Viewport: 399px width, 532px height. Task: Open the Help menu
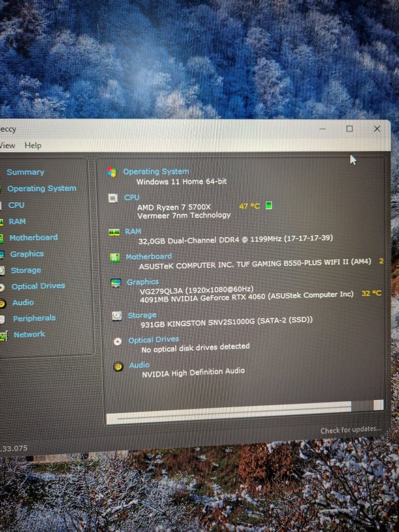pos(33,145)
